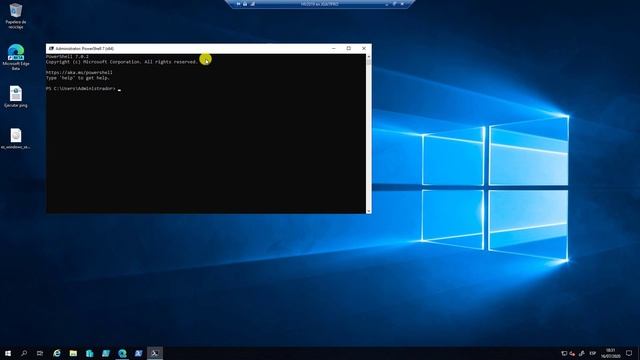Open the network icon in system tray
The height and width of the screenshot is (360, 640).
point(564,353)
